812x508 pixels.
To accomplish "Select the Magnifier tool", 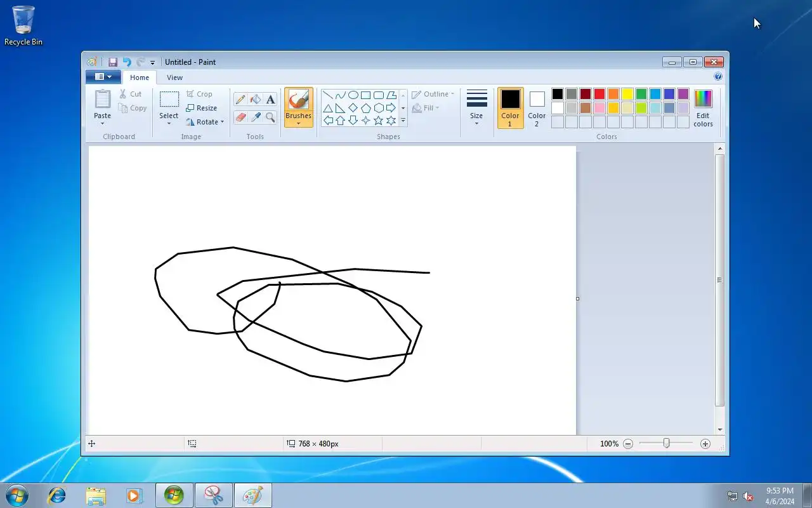I will pos(271,117).
